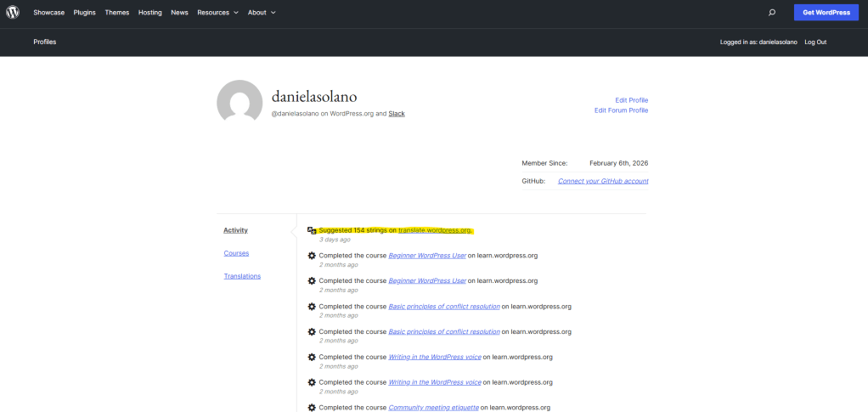Image resolution: width=868 pixels, height=412 pixels.
Task: Open the translate.wordpress.org link
Action: 435,230
